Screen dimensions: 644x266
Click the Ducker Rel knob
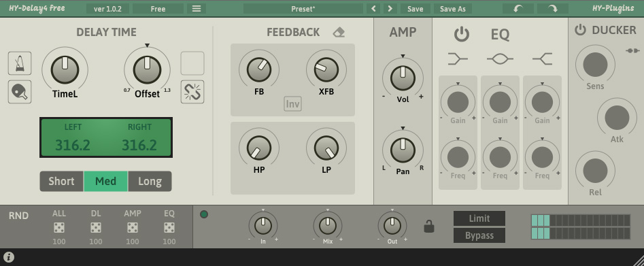pyautogui.click(x=595, y=171)
